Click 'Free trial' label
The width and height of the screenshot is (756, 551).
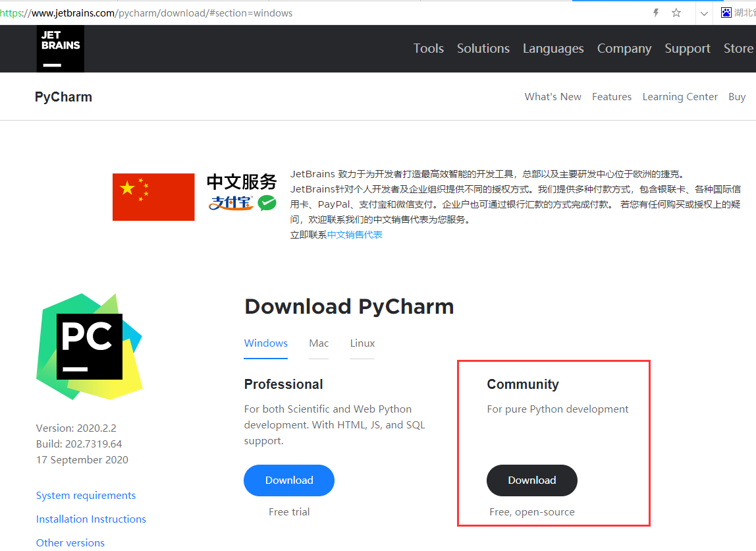pos(289,512)
